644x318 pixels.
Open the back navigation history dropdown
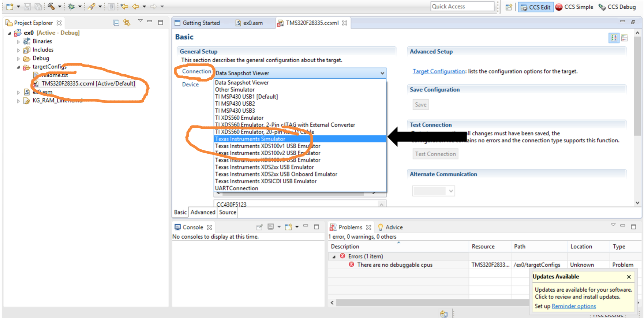pos(144,7)
